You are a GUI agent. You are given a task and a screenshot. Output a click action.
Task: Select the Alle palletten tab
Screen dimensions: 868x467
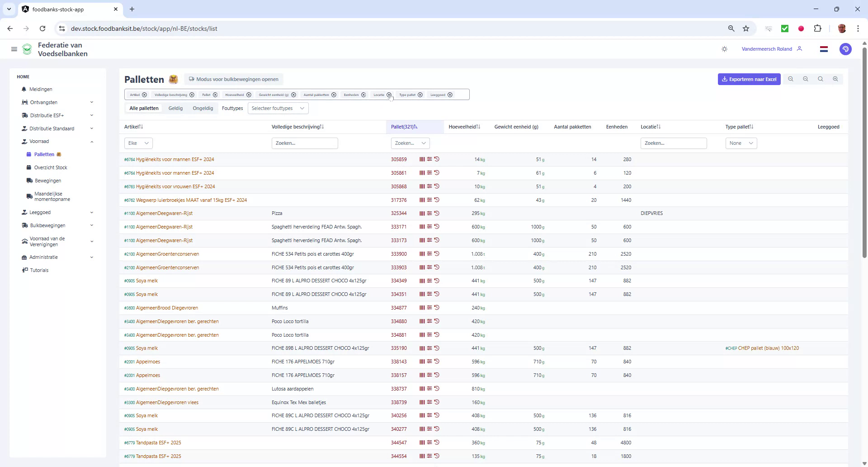144,108
